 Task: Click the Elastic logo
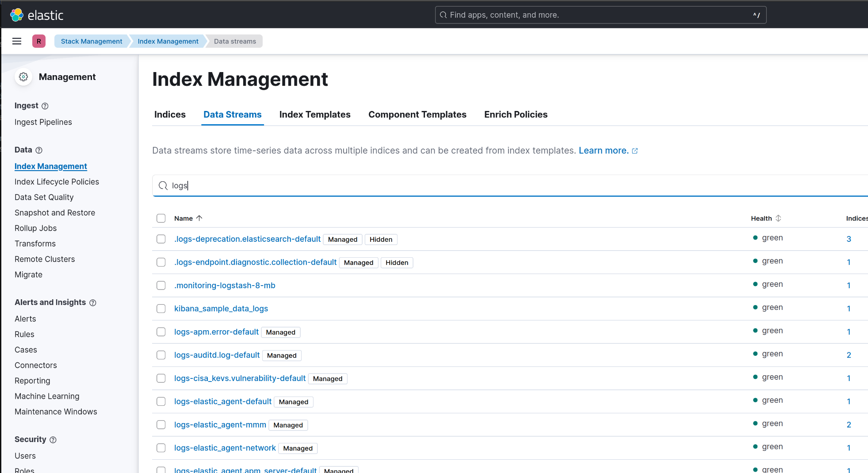tap(37, 15)
